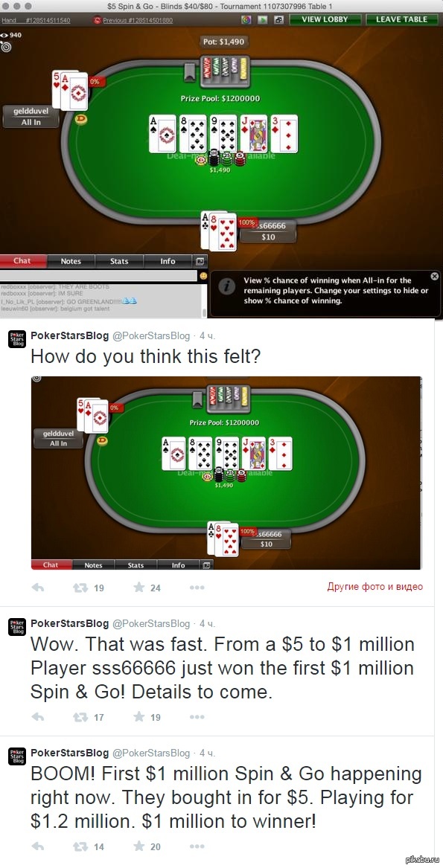
Task: Click the green replay hand icon
Action: (263, 19)
